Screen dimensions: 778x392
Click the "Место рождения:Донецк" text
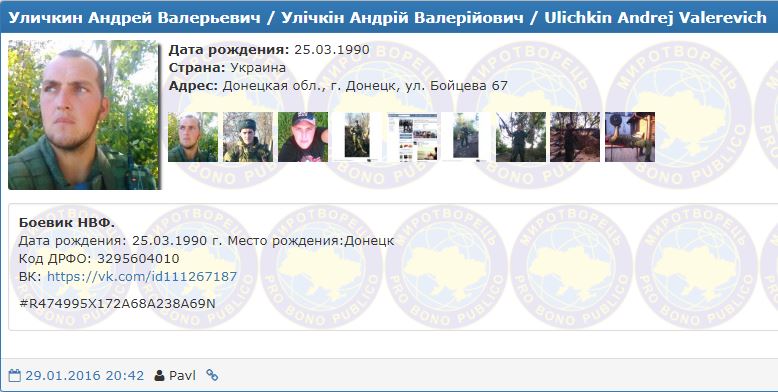tap(311, 241)
